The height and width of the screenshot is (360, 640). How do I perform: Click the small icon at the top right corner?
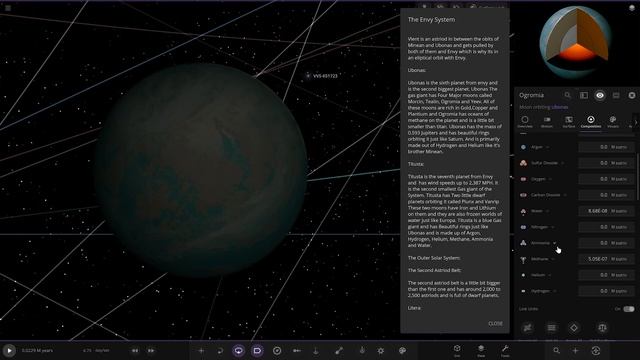tap(632, 8)
